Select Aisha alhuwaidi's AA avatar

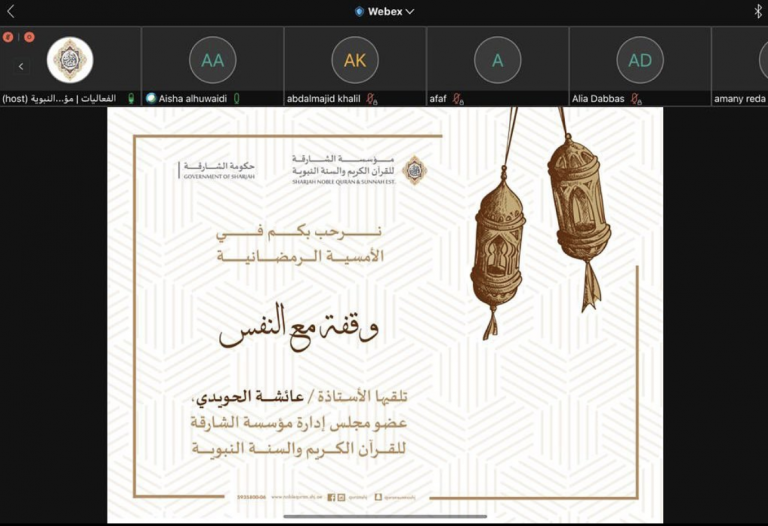[212, 59]
